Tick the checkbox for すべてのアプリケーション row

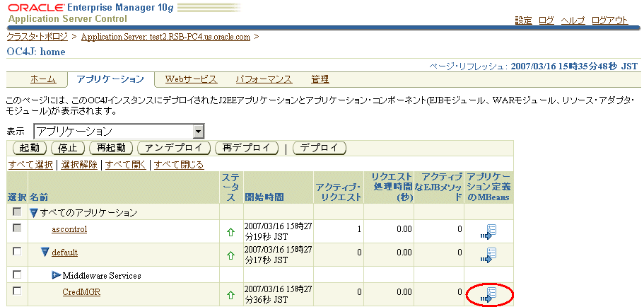pyautogui.click(x=17, y=212)
